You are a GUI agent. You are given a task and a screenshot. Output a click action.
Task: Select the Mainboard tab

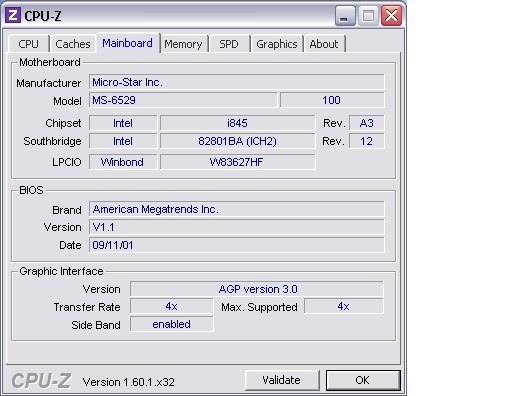tap(128, 43)
